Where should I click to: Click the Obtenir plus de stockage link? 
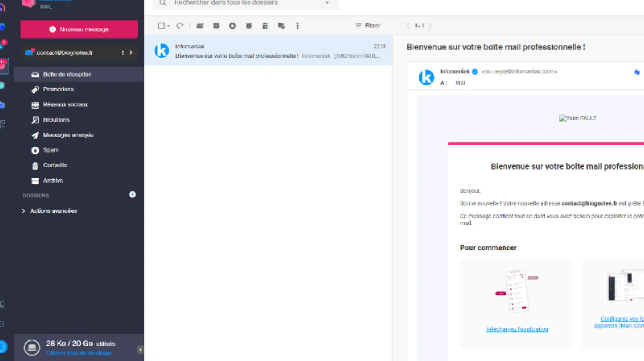(78, 353)
